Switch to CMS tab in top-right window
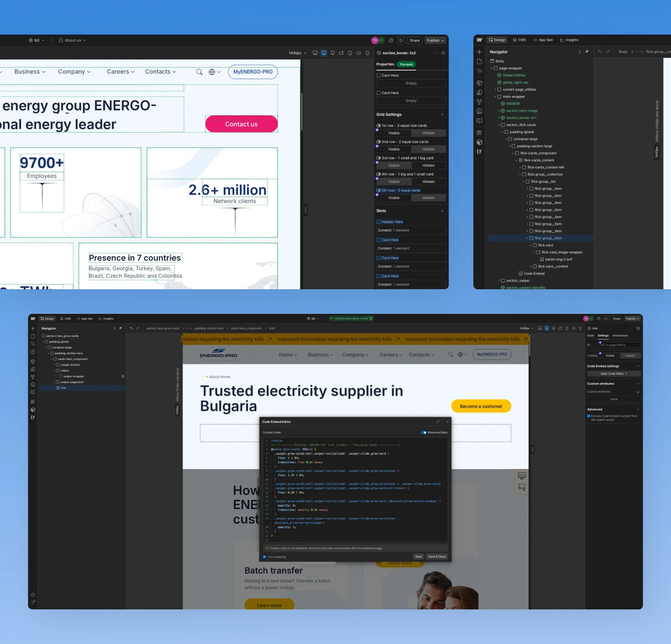This screenshot has width=671, height=644. (520, 40)
